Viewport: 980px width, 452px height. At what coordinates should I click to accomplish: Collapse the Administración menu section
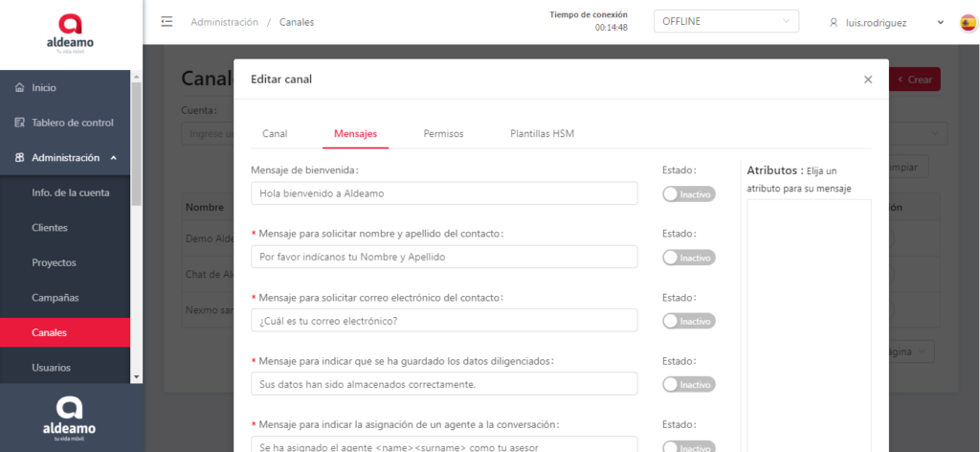click(113, 158)
